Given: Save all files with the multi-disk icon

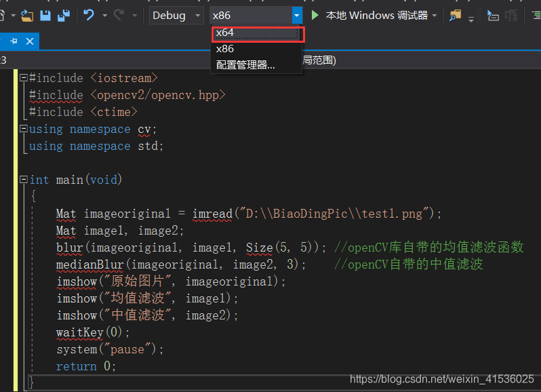Looking at the screenshot, I should 64,16.
